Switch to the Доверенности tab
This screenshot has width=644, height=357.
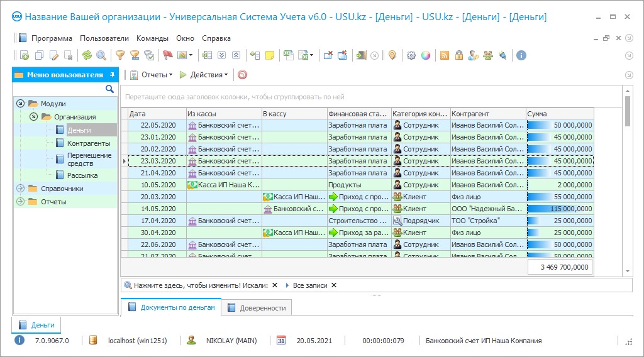click(257, 308)
